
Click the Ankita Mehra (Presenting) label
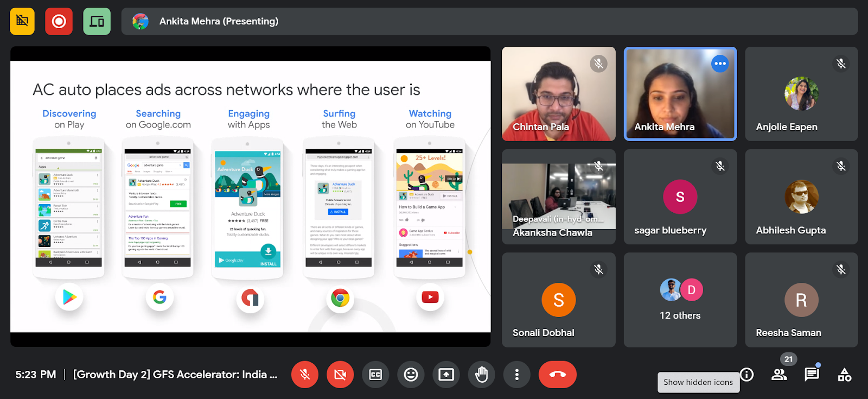point(219,21)
